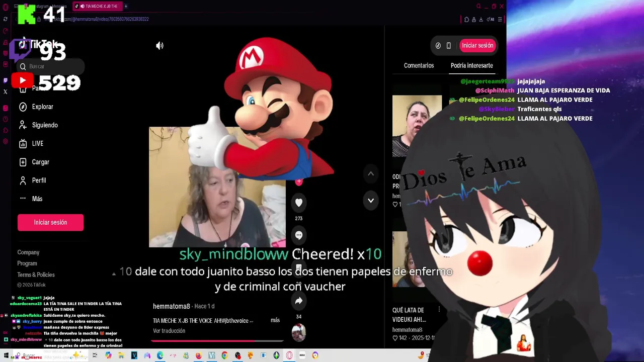Viewport: 644px width, 362px height.
Task: Click the sidebar Iniciar sesión button
Action: point(50,222)
